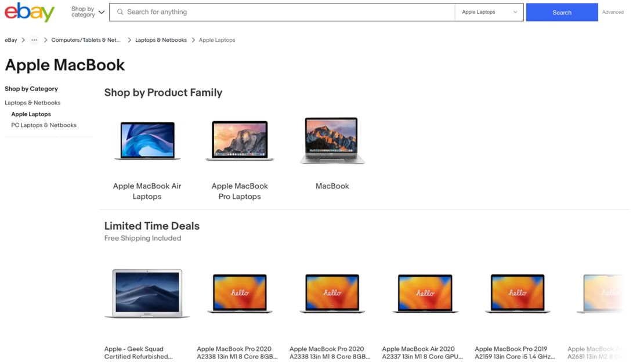Image resolution: width=644 pixels, height=362 pixels.
Task: Open the MacBook family link
Action: 332,186
